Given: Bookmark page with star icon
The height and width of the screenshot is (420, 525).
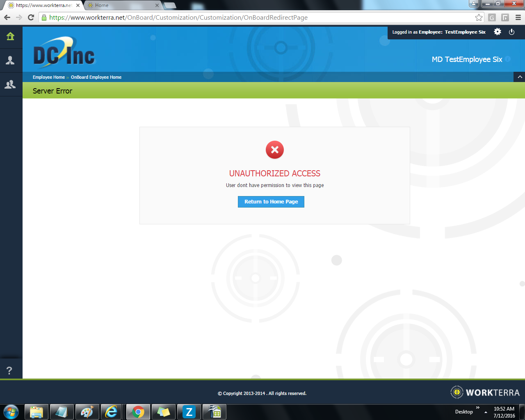Looking at the screenshot, I should click(x=479, y=17).
